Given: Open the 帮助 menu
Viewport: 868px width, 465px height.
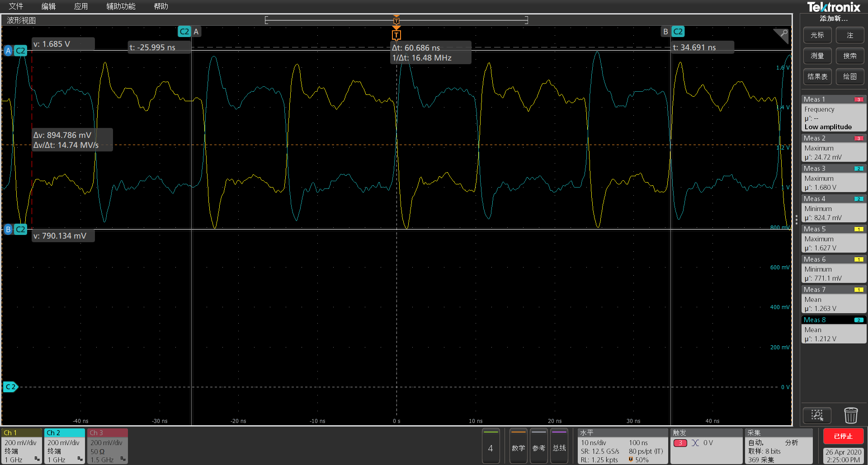Looking at the screenshot, I should [x=161, y=6].
